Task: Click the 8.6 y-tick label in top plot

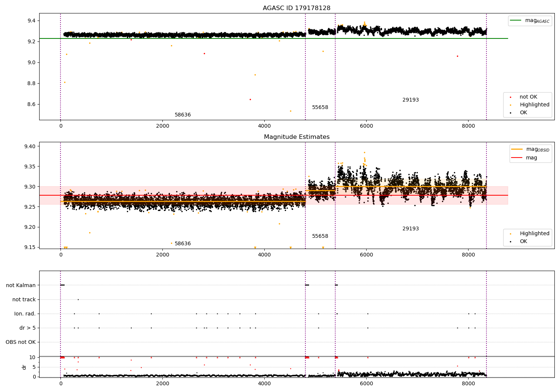Action: click(x=31, y=105)
